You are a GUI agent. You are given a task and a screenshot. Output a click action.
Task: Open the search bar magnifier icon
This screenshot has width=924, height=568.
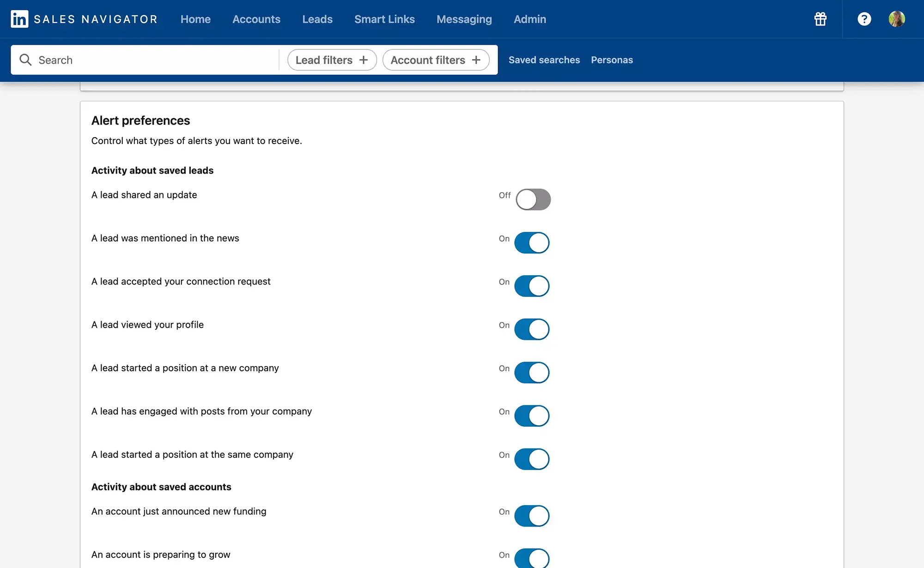pos(25,60)
